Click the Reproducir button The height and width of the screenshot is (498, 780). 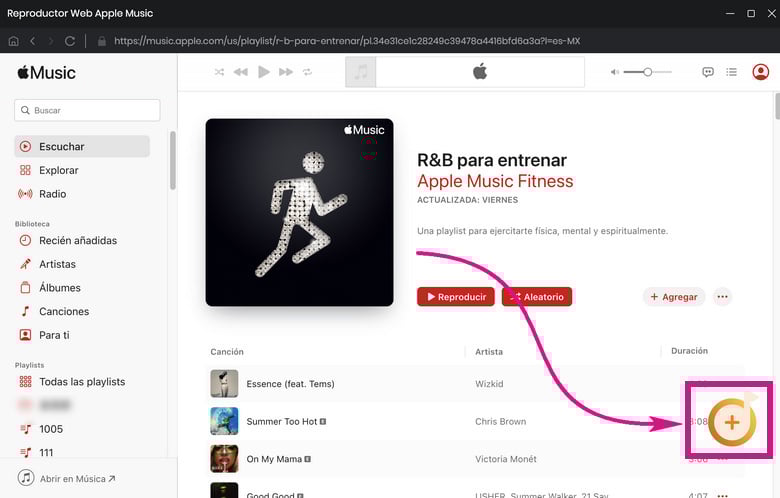click(456, 297)
